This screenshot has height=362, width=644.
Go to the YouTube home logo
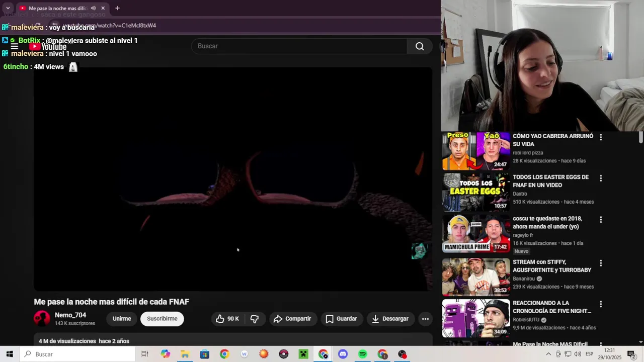click(48, 47)
